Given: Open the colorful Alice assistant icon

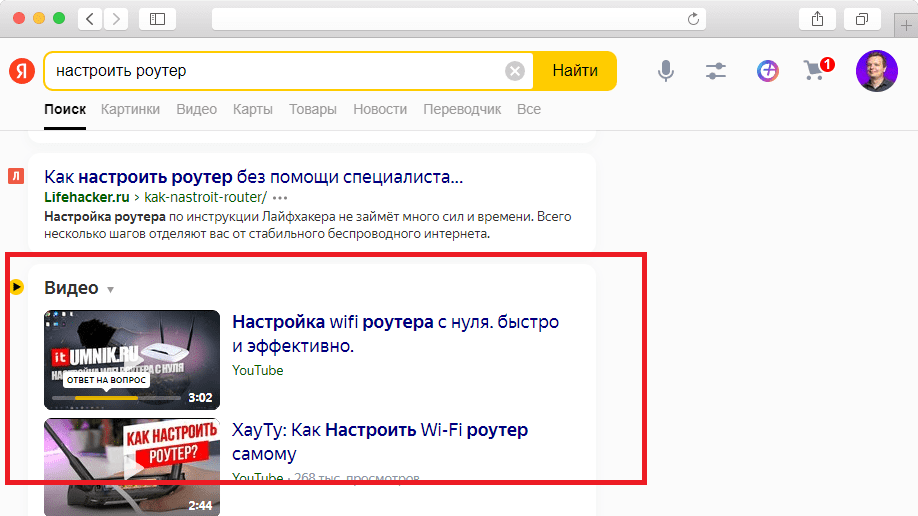Looking at the screenshot, I should 768,71.
